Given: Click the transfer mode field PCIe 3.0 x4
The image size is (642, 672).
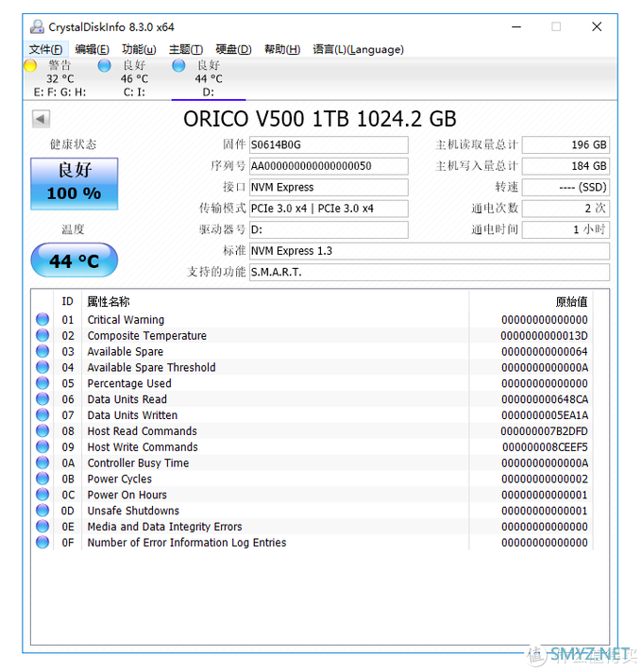Looking at the screenshot, I should click(x=329, y=209).
